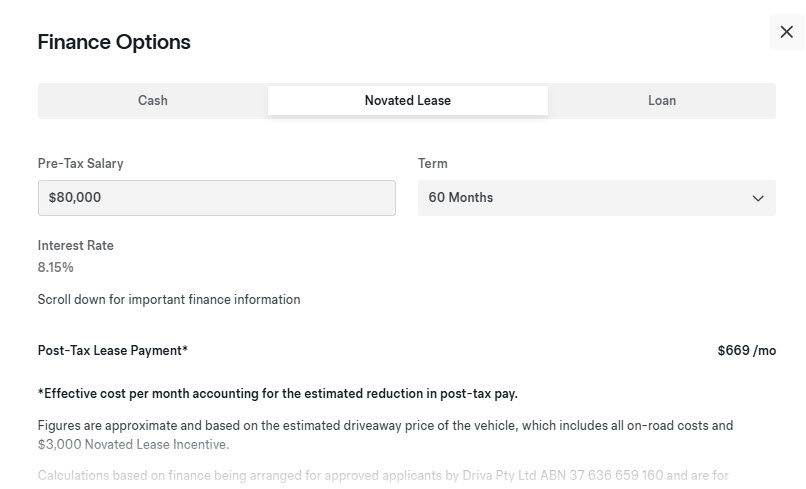Close the Finance Options dialog
The image size is (806, 489).
(786, 32)
